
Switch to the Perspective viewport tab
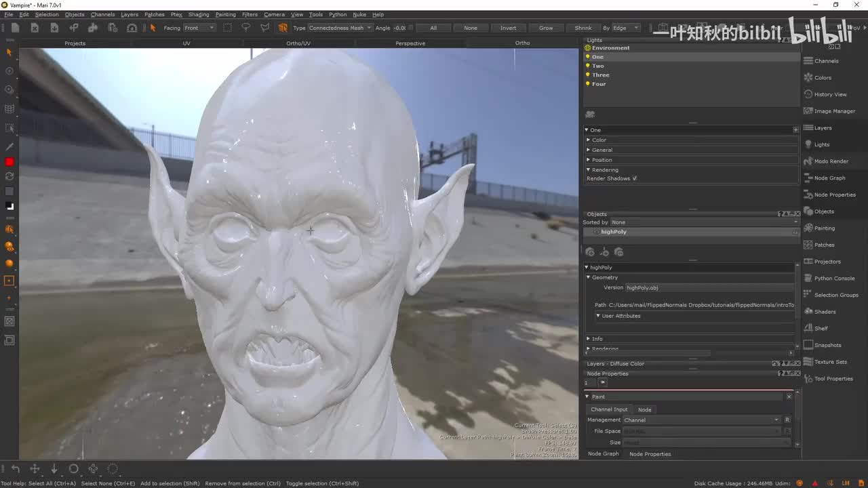tap(410, 43)
